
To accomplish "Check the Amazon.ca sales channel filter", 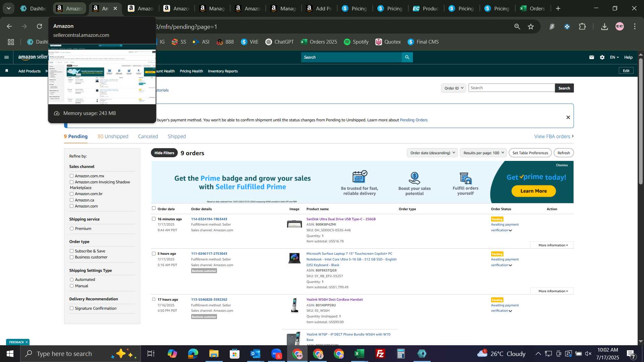I will pos(71,200).
